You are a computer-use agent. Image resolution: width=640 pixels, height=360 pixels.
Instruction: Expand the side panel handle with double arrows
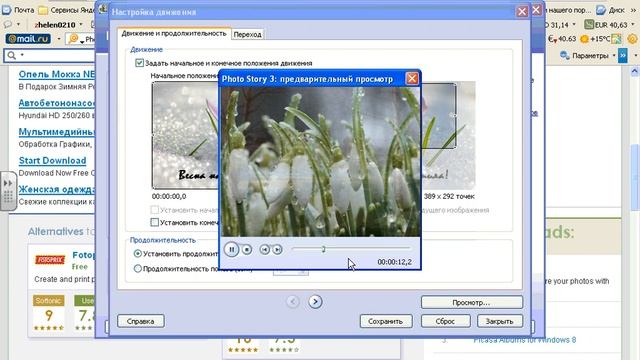pos(8,191)
